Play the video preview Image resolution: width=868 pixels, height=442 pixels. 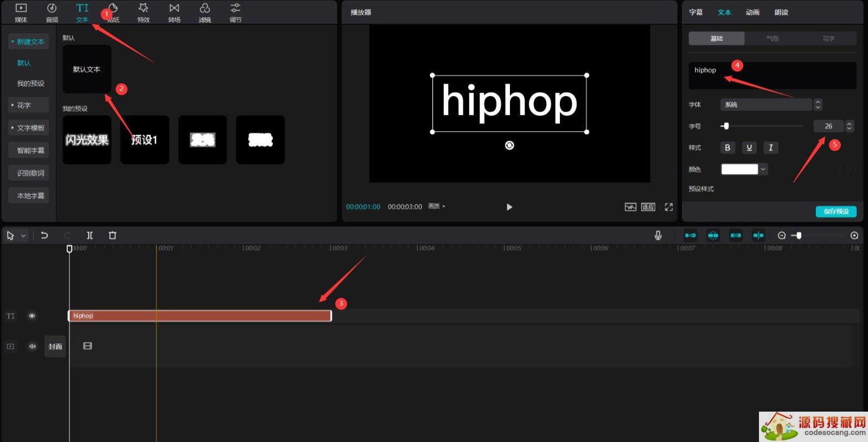pyautogui.click(x=509, y=207)
